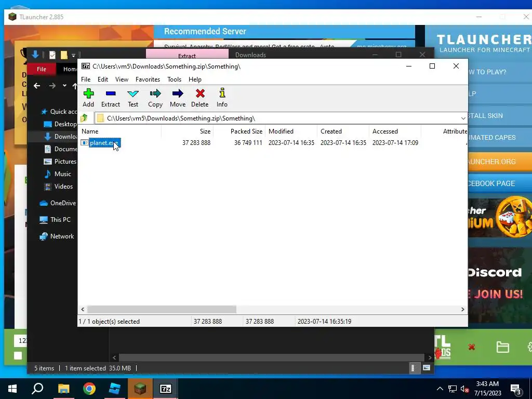
Task: Sort by Name column header
Action: pos(120,131)
